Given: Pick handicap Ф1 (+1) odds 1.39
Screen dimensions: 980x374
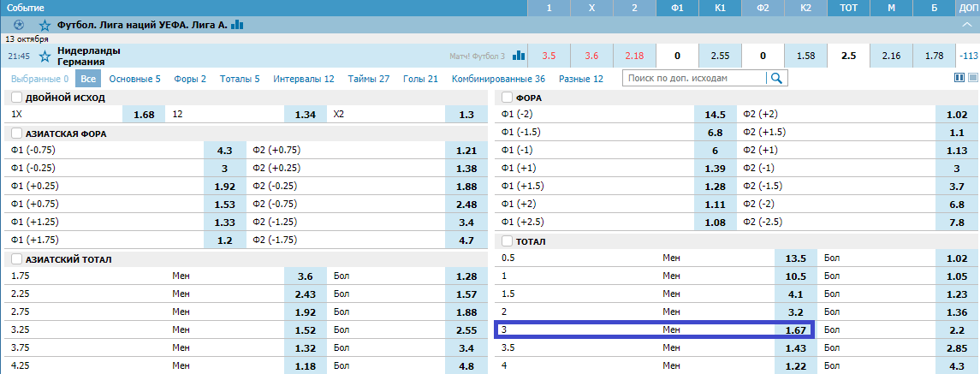Looking at the screenshot, I should pos(715,169).
